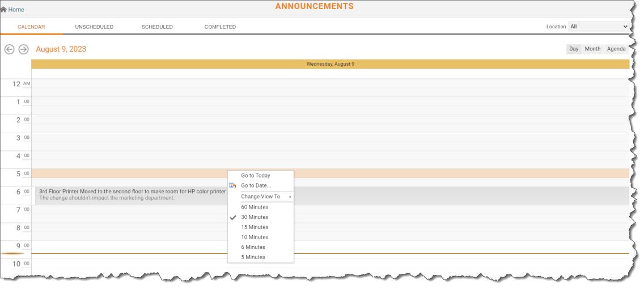Select 60 Minutes time scale
This screenshot has height=288, width=644.
point(255,207)
